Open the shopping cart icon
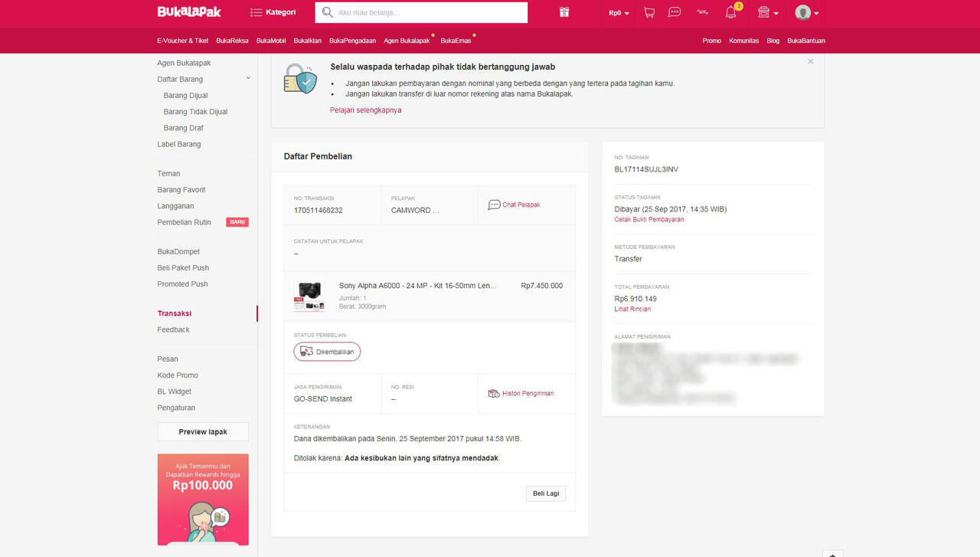Screen dimensions: 980x557 click(649, 12)
